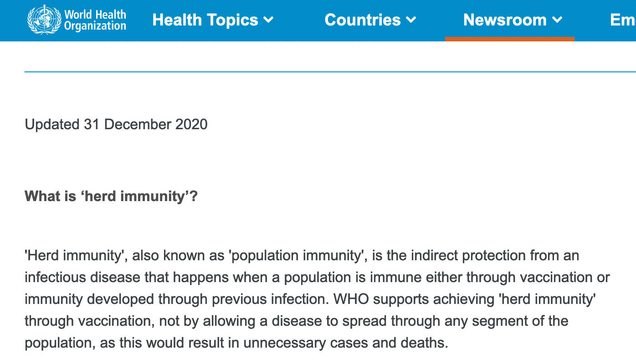Open the Countries menu

coord(363,20)
